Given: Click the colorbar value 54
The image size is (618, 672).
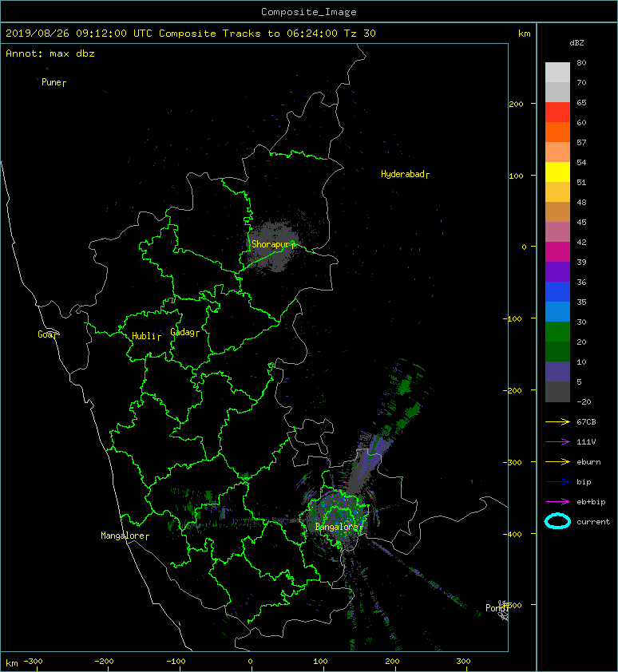Looking at the screenshot, I should point(581,163).
